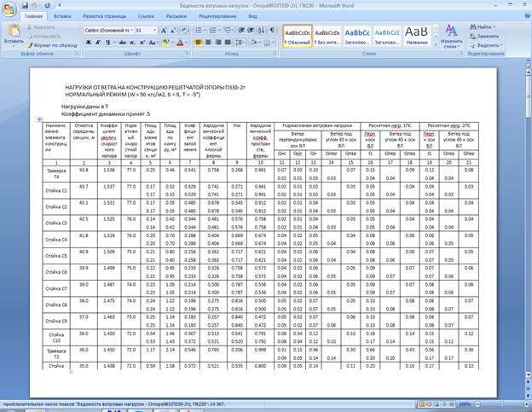This screenshot has width=532, height=412.
Task: Switch to full screen reading view
Action: pyautogui.click(x=429, y=404)
